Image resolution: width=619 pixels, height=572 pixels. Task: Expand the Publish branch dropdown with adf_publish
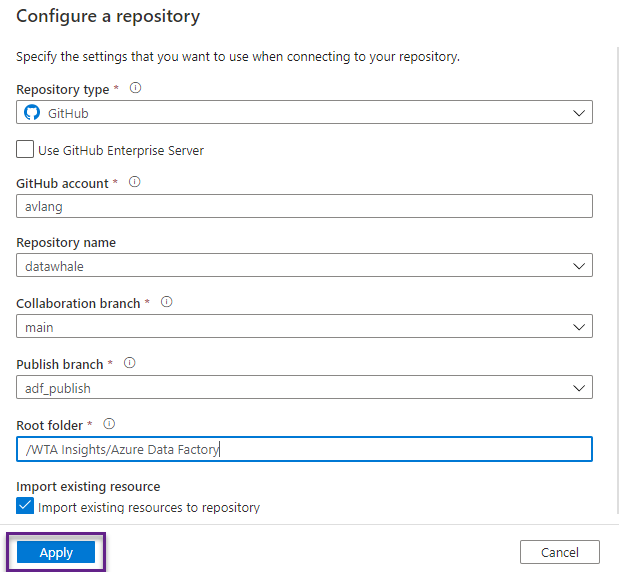click(x=304, y=388)
